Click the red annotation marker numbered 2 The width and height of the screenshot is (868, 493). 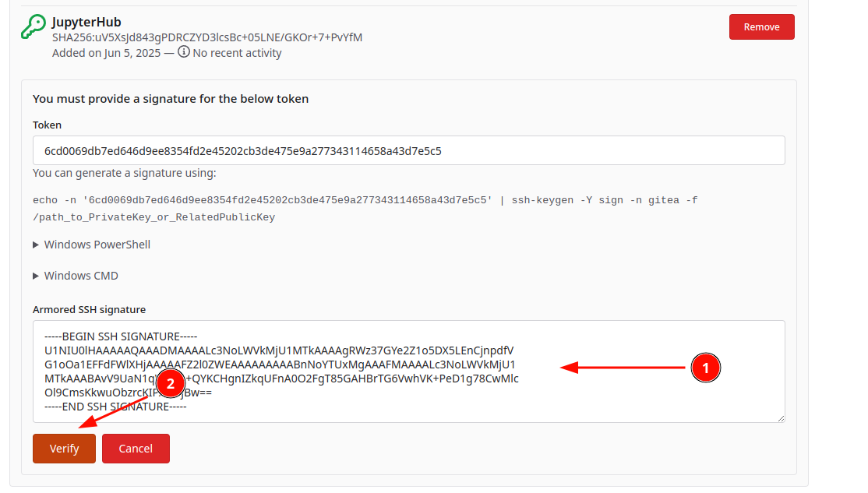(x=171, y=383)
